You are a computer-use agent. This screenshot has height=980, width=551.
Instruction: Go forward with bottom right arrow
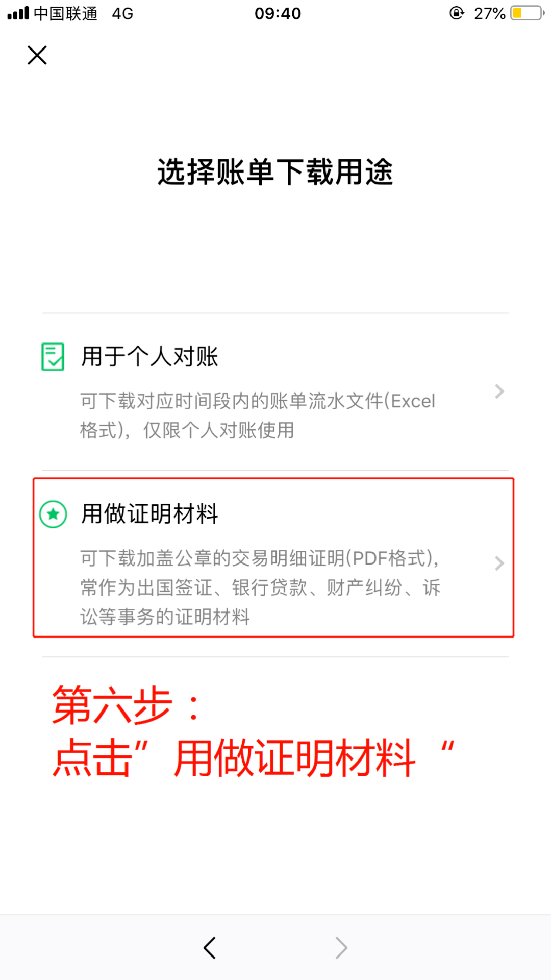coord(341,948)
